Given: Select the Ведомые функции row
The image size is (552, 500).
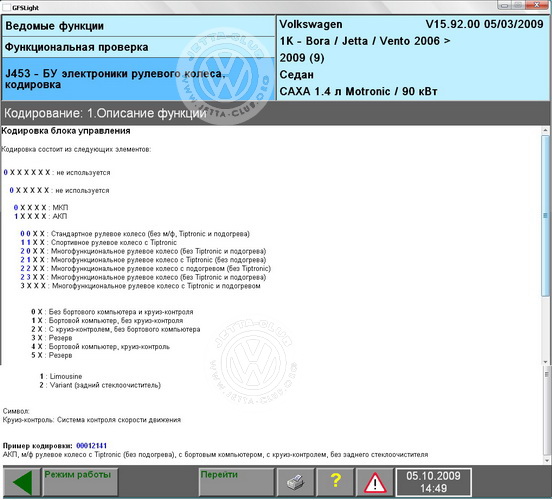Looking at the screenshot, I should tap(138, 26).
